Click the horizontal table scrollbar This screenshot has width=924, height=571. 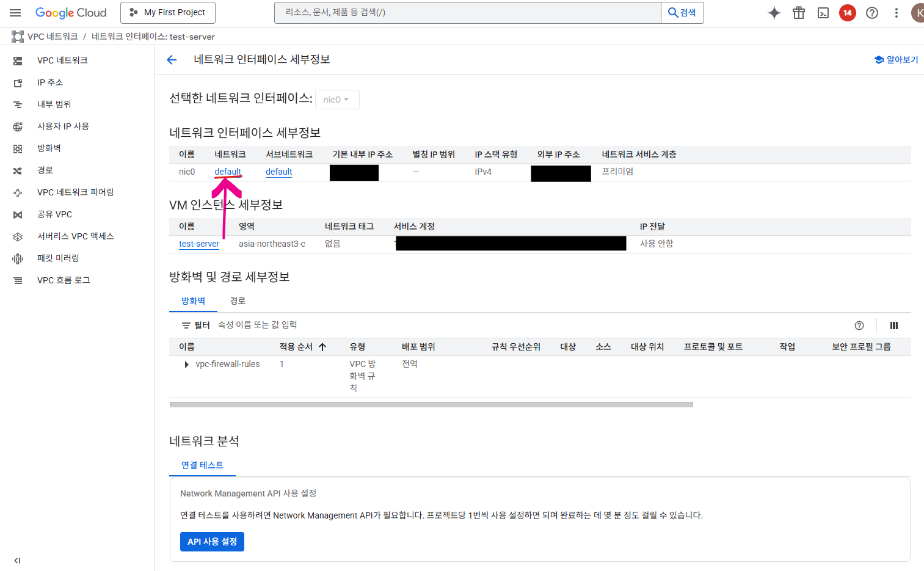tap(431, 404)
